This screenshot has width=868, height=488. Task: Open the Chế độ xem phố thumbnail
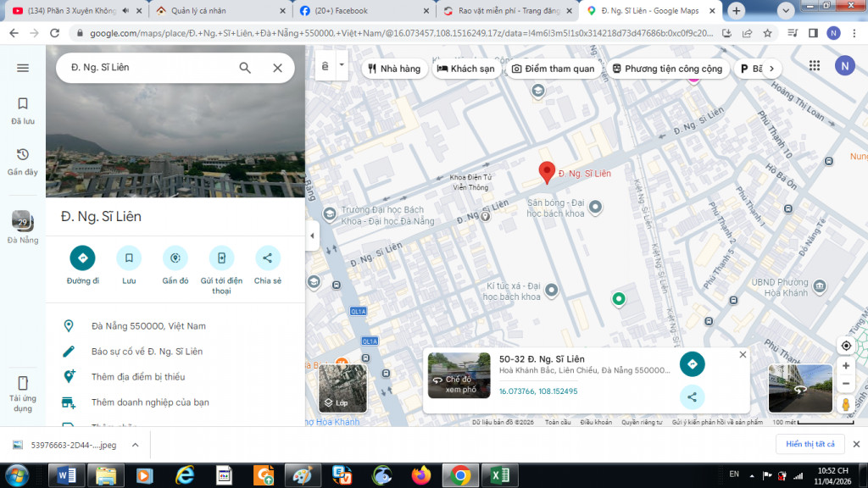pyautogui.click(x=459, y=375)
